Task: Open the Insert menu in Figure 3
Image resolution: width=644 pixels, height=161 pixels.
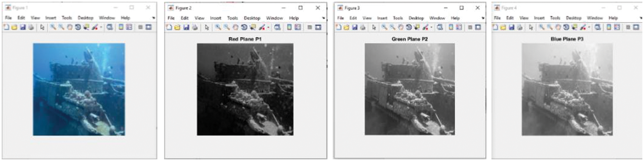Action: pyautogui.click(x=382, y=18)
